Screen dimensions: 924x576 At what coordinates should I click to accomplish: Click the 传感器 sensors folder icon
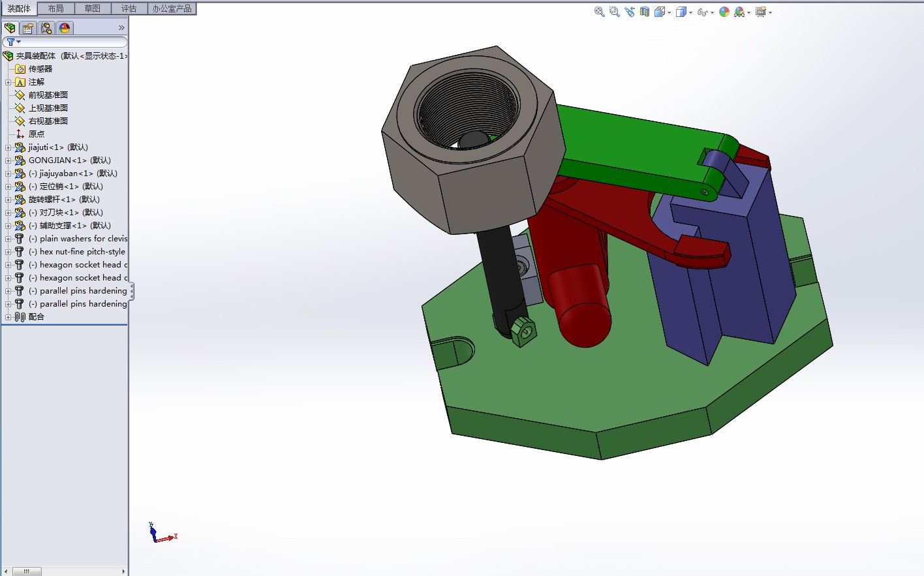[20, 69]
